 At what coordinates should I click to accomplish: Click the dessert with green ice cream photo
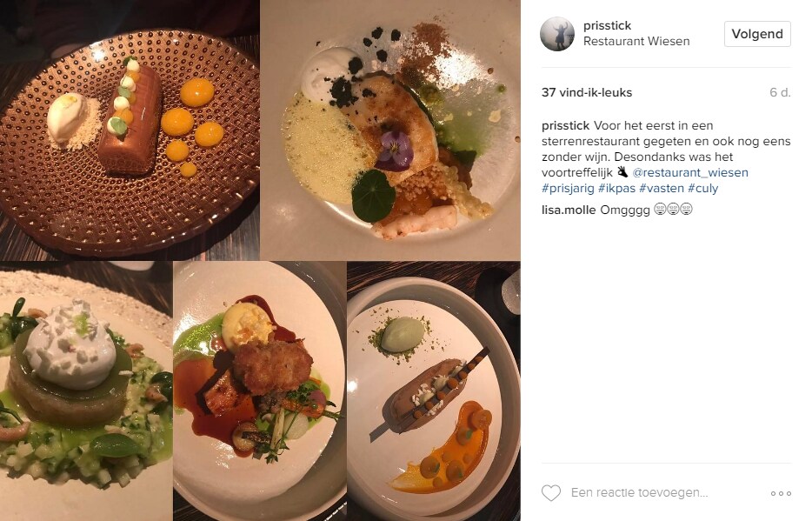coord(434,391)
